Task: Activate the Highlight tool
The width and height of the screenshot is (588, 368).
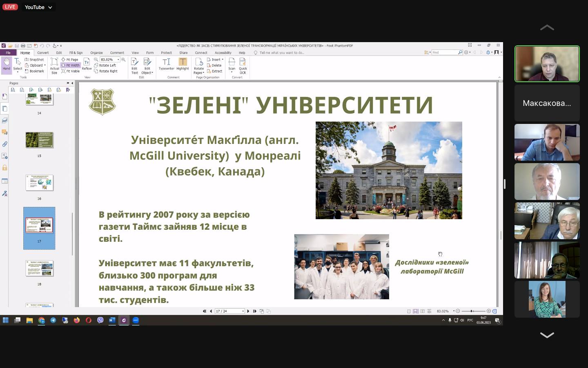Action: point(183,64)
